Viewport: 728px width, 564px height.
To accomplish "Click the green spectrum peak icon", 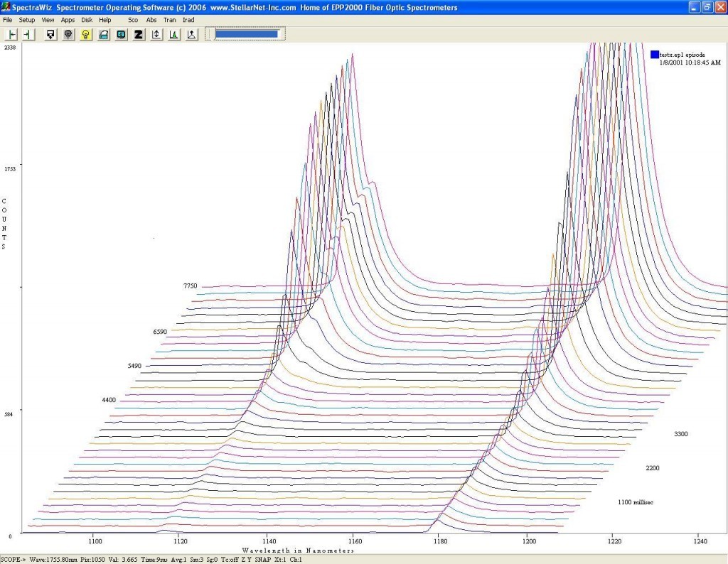I will [x=174, y=34].
